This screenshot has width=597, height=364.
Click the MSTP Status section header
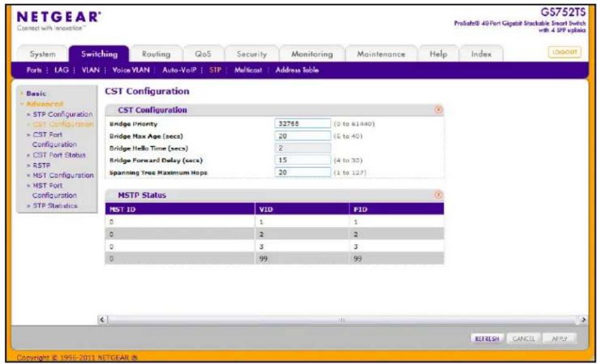click(274, 195)
